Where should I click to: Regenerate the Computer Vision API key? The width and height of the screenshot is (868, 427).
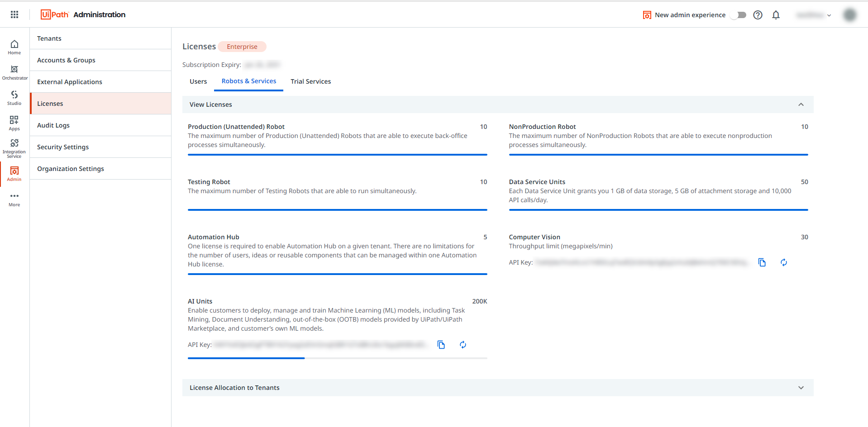coord(784,262)
